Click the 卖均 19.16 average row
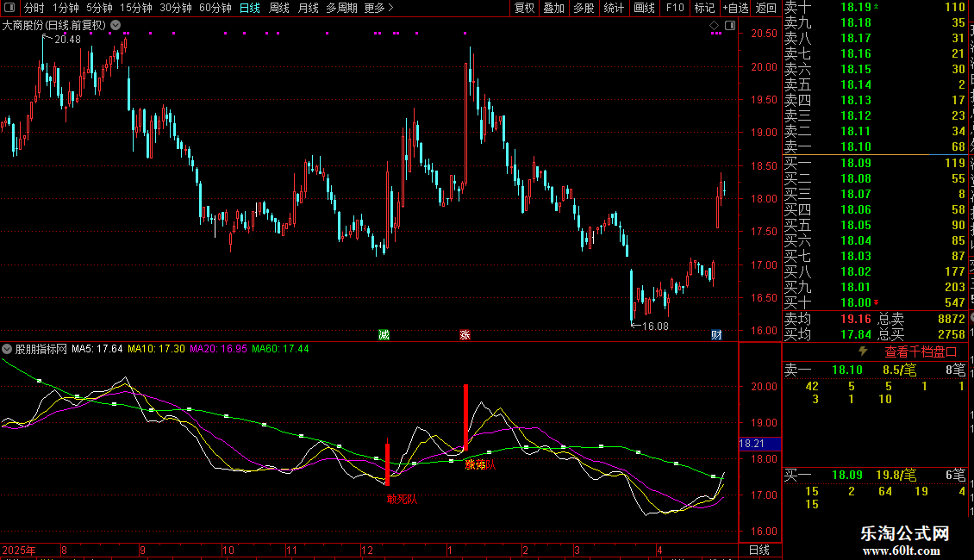This screenshot has height=560, width=974. coord(827,319)
